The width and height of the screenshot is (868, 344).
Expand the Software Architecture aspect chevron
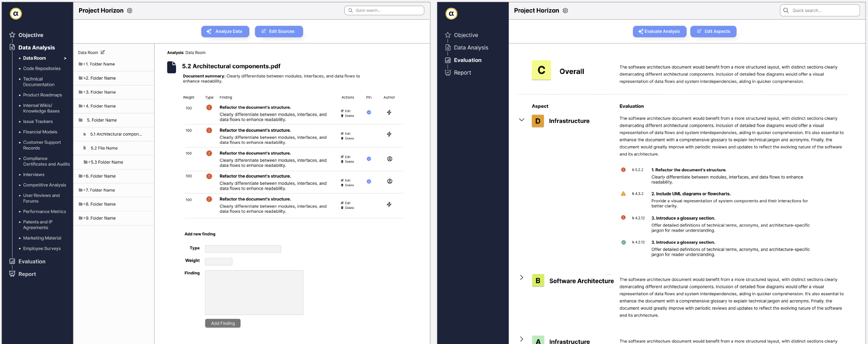[521, 277]
